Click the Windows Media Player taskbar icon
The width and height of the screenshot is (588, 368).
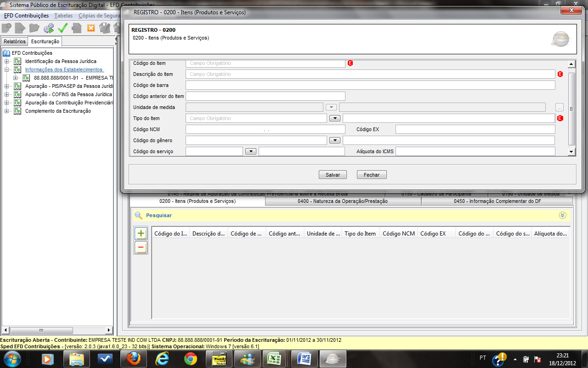point(48,358)
